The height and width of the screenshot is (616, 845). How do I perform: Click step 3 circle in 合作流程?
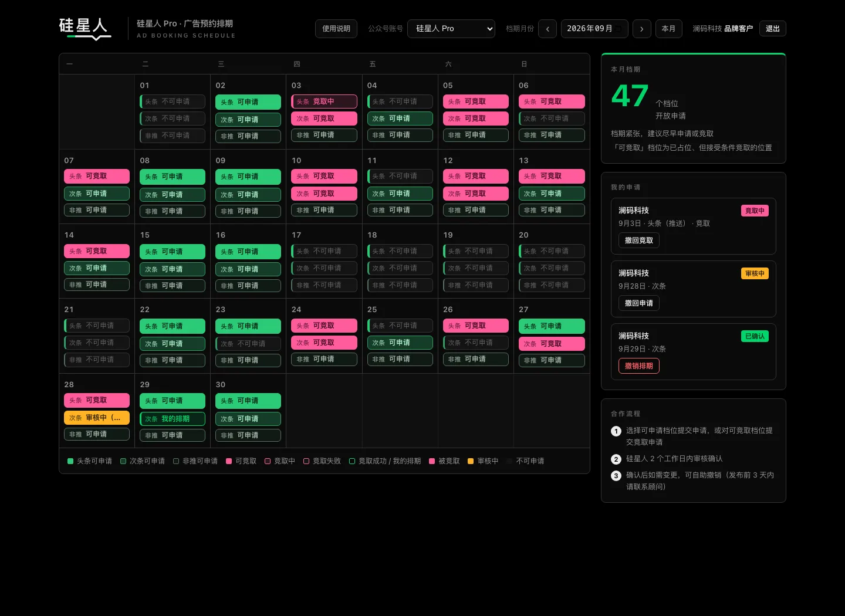click(616, 476)
